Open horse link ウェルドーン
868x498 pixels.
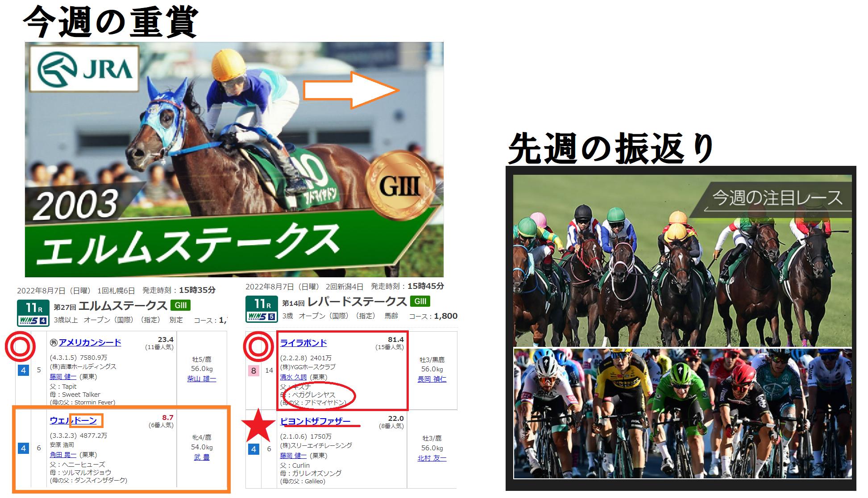coord(73,420)
